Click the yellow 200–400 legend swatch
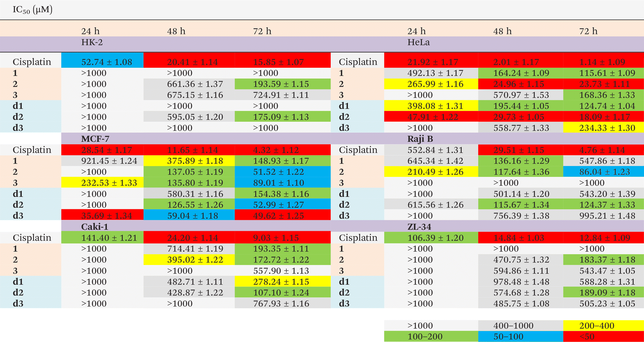Viewport: 644px width, 342px height. click(604, 325)
